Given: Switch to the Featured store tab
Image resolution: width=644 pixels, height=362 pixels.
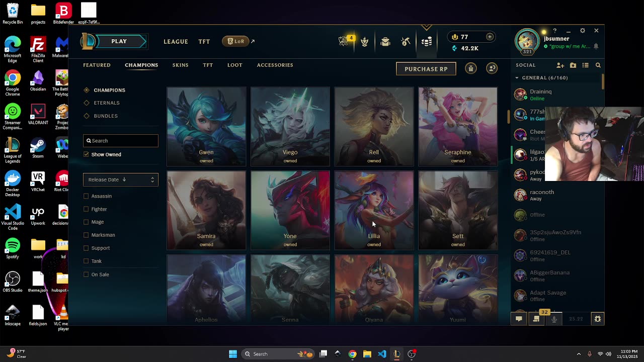Looking at the screenshot, I should pyautogui.click(x=97, y=65).
